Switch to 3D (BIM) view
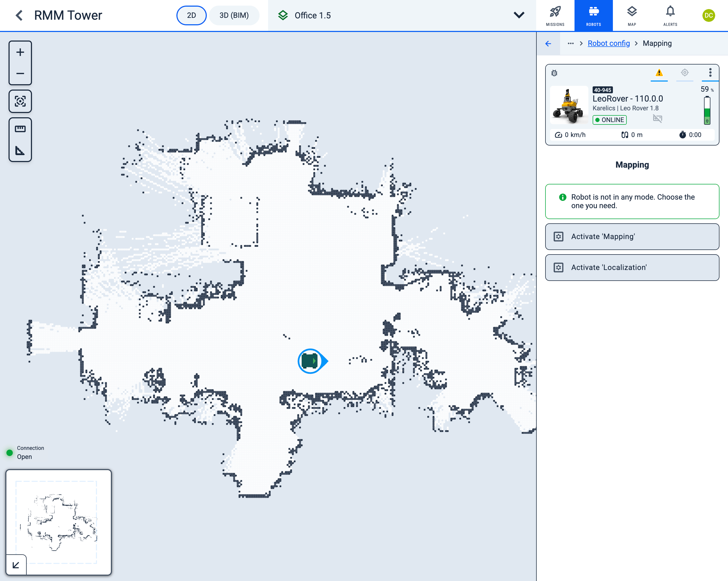The image size is (728, 581). coord(234,15)
